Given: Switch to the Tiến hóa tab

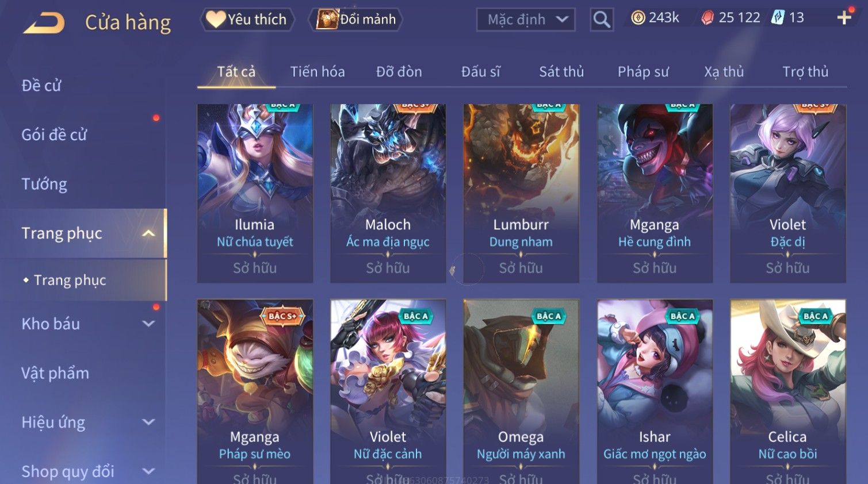Looking at the screenshot, I should tap(318, 72).
